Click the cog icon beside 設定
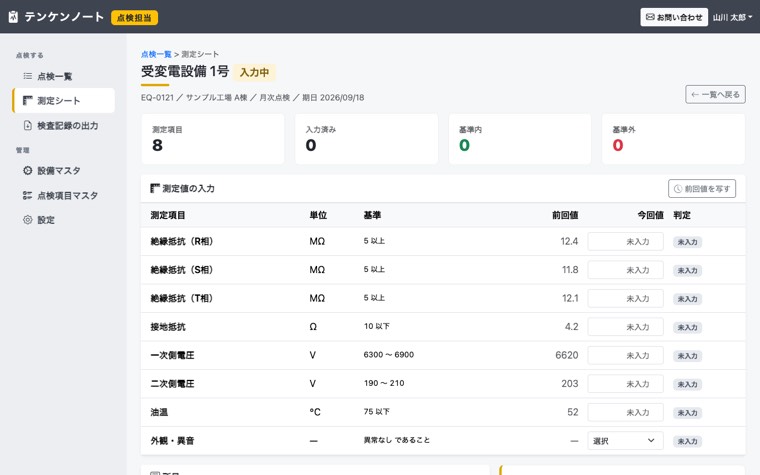This screenshot has width=760, height=475. tap(28, 220)
